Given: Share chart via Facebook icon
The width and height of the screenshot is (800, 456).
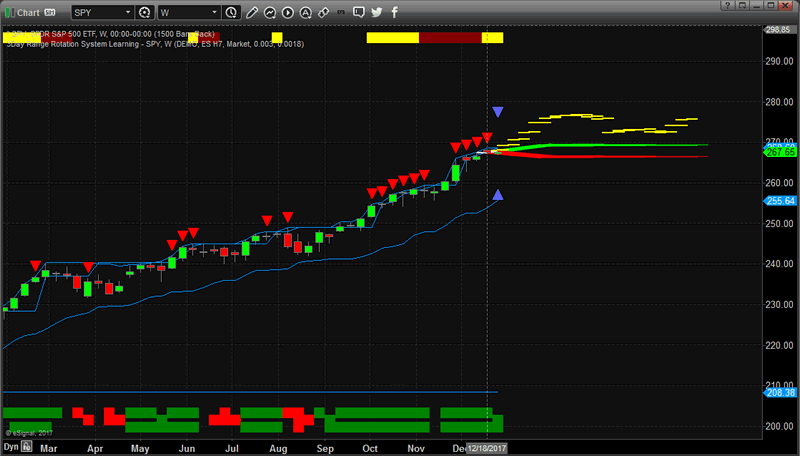Looking at the screenshot, I should click(396, 12).
